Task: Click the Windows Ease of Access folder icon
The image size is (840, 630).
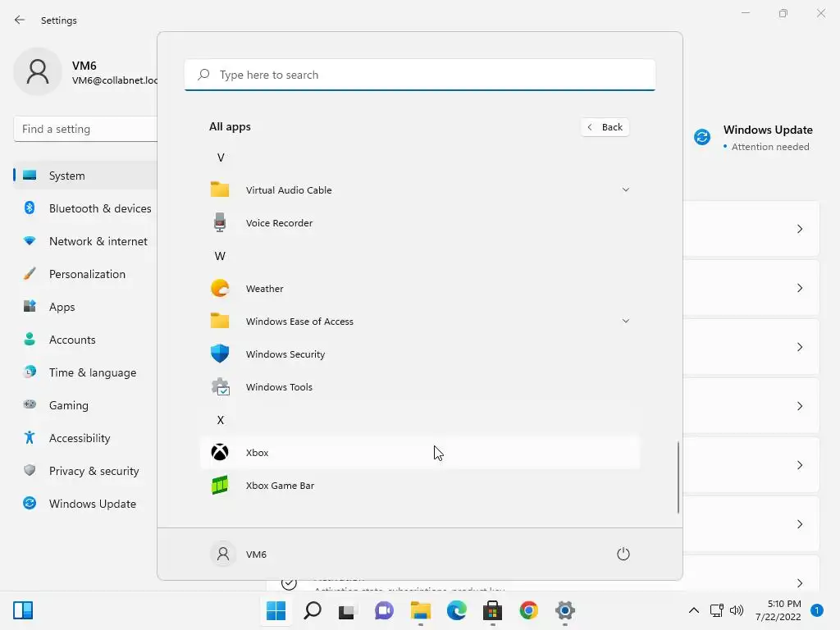Action: tap(220, 321)
